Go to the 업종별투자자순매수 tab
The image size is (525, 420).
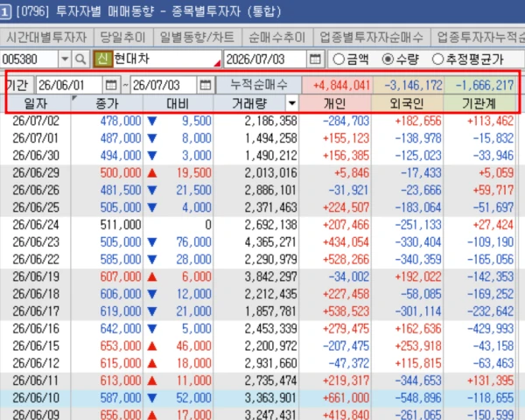[371, 37]
